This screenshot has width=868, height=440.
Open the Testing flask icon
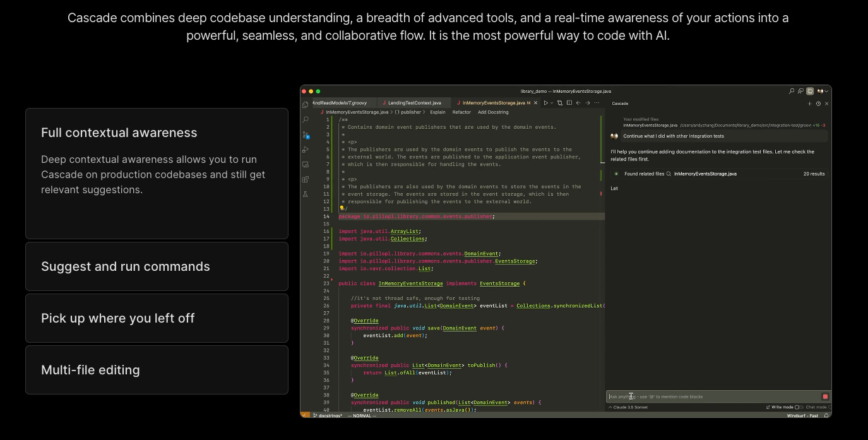(306, 194)
